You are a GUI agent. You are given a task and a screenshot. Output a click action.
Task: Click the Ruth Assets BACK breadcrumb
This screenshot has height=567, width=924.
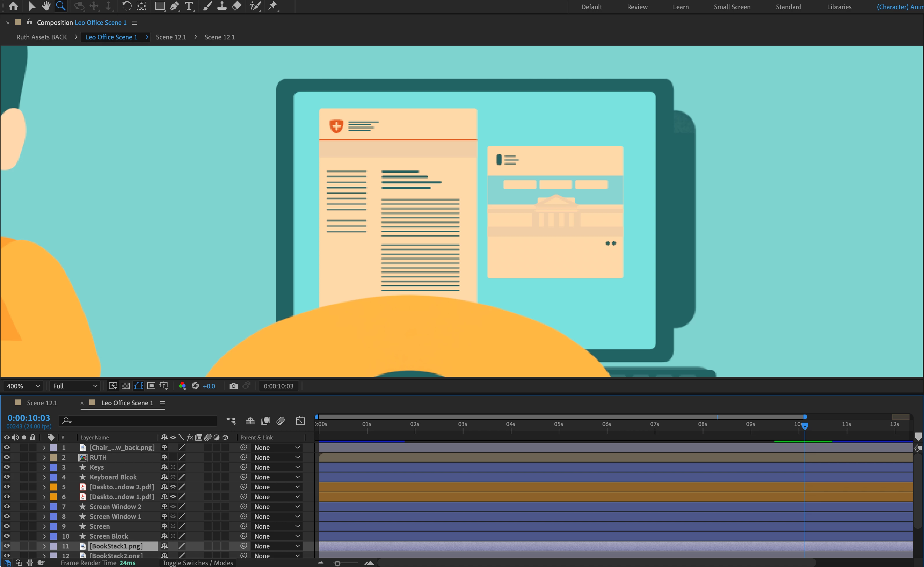pos(42,37)
